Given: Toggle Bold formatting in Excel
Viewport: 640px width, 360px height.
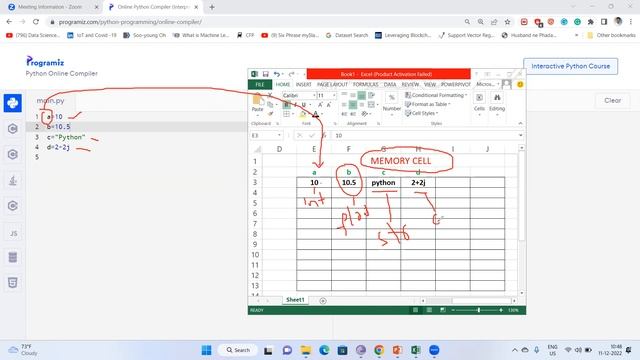Looking at the screenshot, I should tap(287, 105).
